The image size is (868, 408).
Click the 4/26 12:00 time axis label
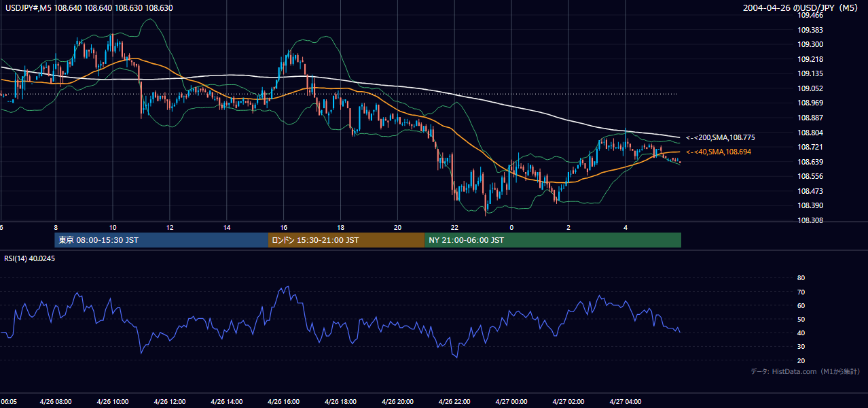(x=170, y=401)
